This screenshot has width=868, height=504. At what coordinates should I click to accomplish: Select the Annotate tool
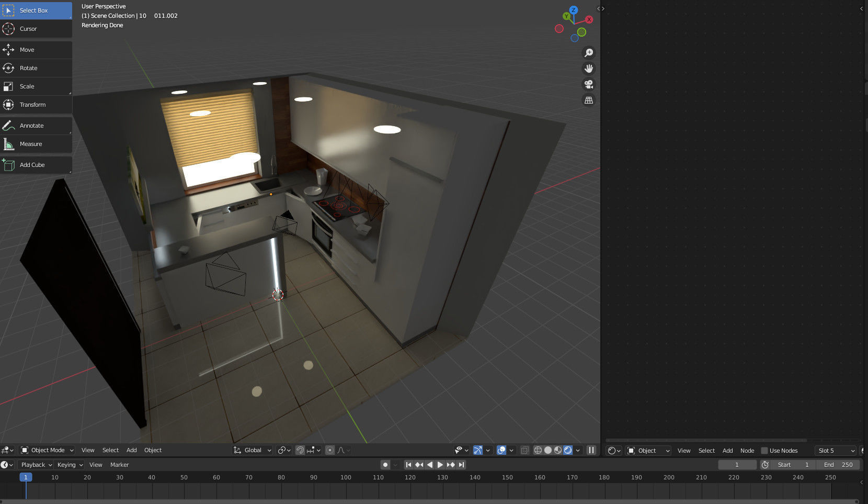[x=31, y=125]
